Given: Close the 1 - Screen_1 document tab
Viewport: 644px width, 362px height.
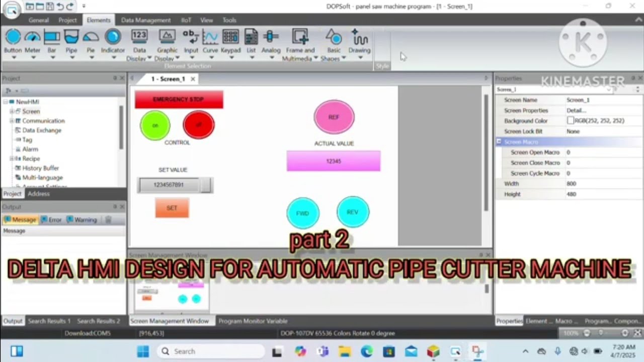Looking at the screenshot, I should coord(193,79).
